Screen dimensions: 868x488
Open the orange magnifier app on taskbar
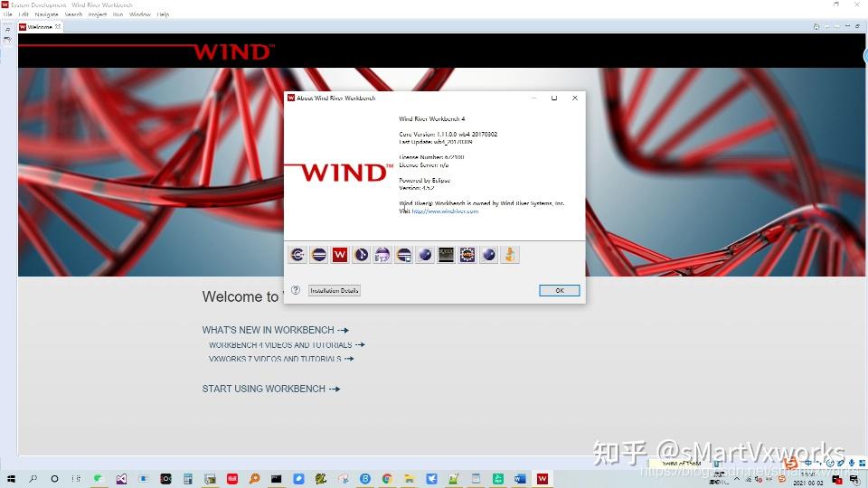tap(254, 479)
